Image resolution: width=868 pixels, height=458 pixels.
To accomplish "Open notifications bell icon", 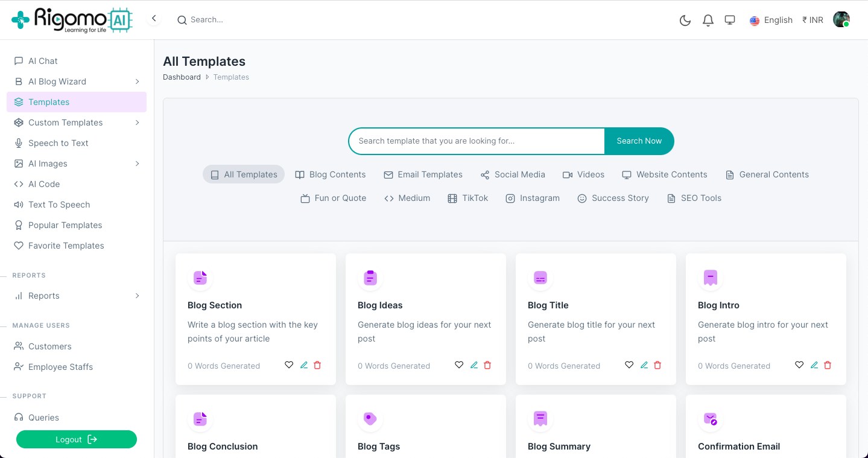I will (x=708, y=21).
